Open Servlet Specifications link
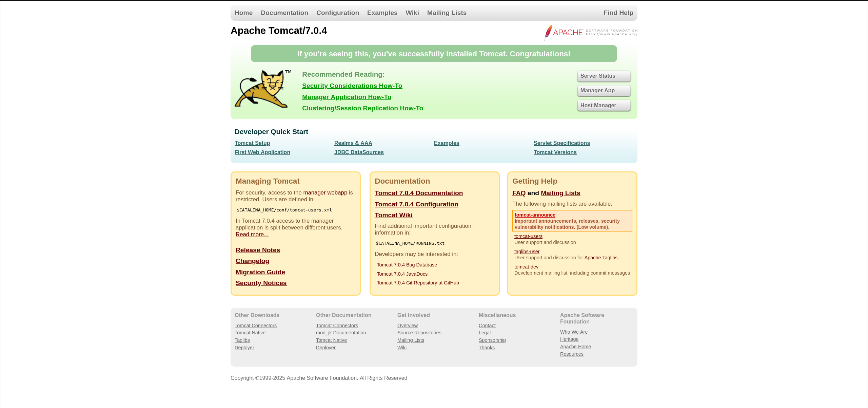Image resolution: width=868 pixels, height=408 pixels. (561, 143)
